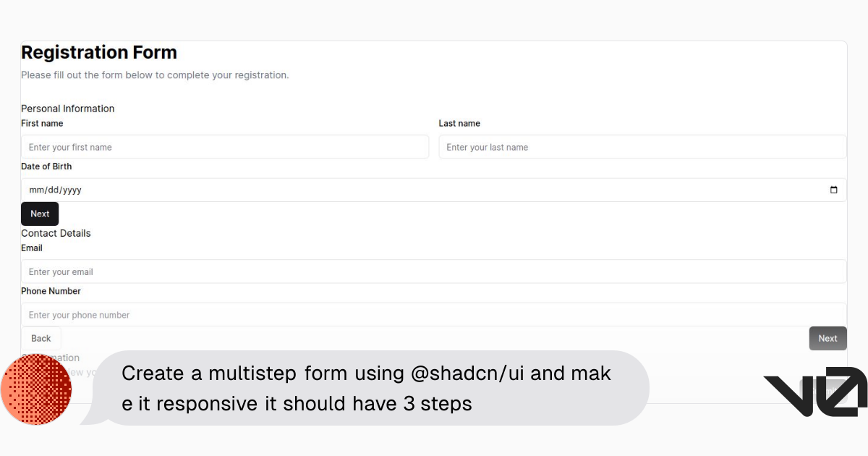Focus the First name input field
The width and height of the screenshot is (868, 456).
(225, 147)
